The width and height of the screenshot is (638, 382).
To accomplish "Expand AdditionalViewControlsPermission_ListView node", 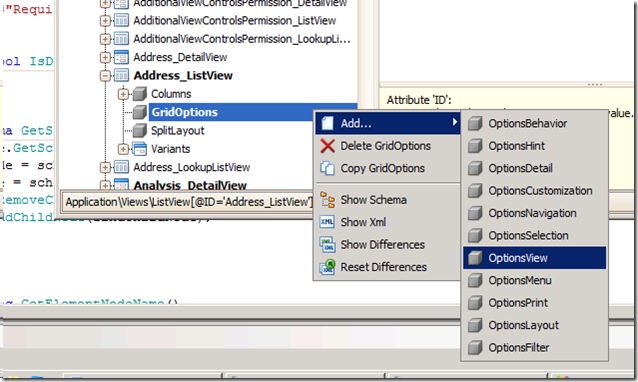I will coord(105,21).
